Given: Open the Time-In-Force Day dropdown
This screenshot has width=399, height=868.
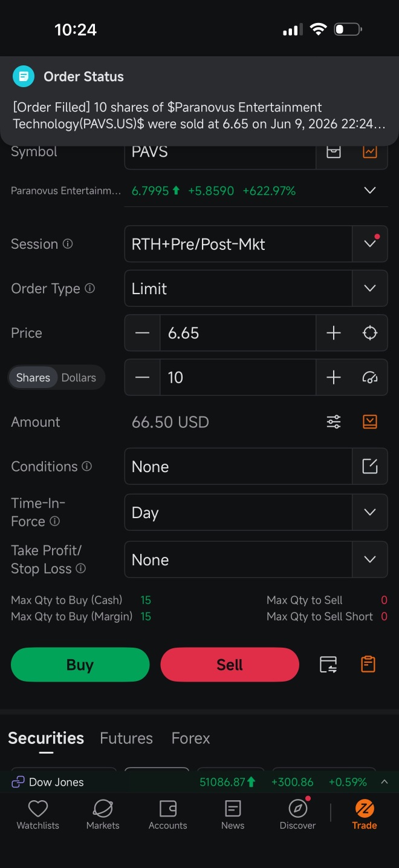Looking at the screenshot, I should tap(256, 513).
